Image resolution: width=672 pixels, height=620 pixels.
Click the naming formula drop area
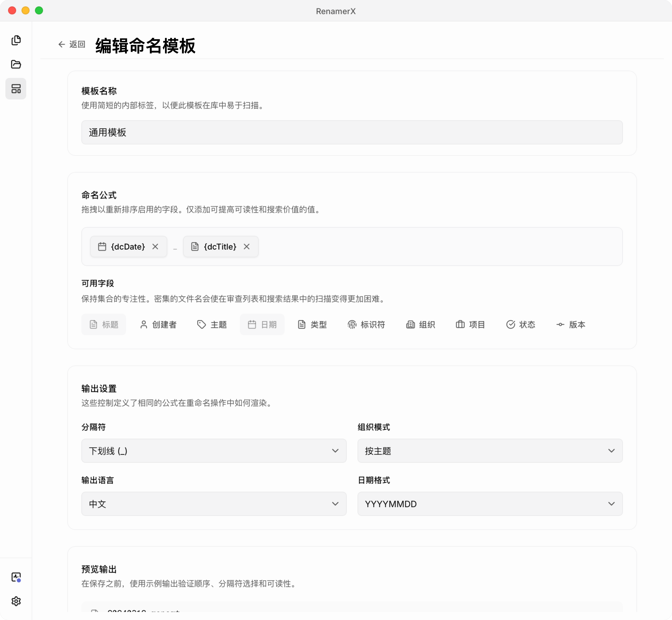click(x=352, y=247)
